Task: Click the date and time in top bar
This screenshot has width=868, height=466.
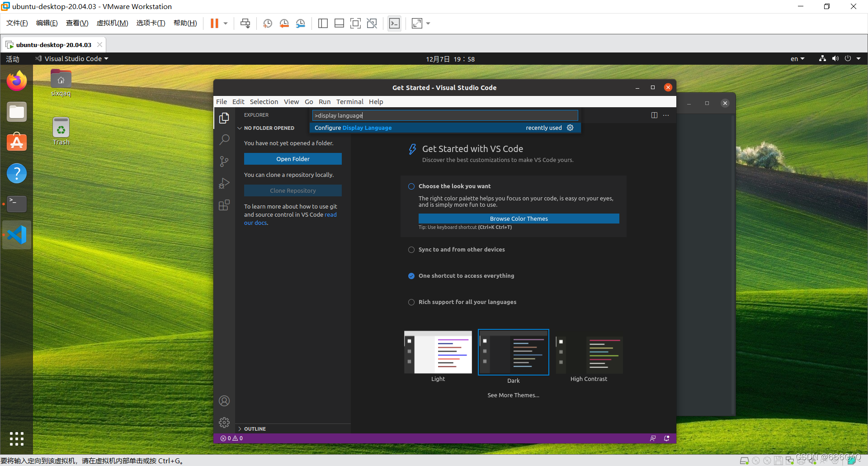Action: coord(450,59)
